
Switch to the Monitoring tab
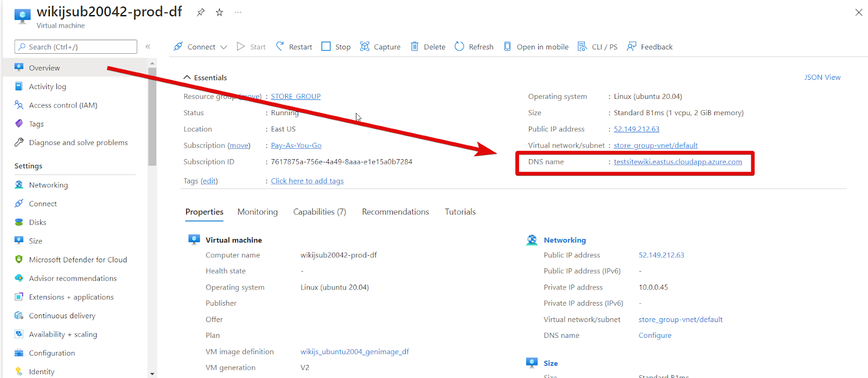click(x=258, y=212)
